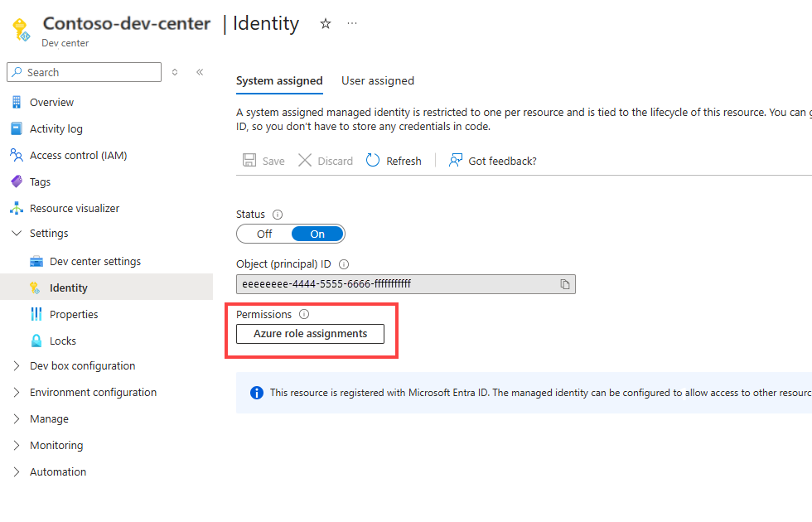
Task: Show Object (principal) ID info icon
Action: pos(344,264)
